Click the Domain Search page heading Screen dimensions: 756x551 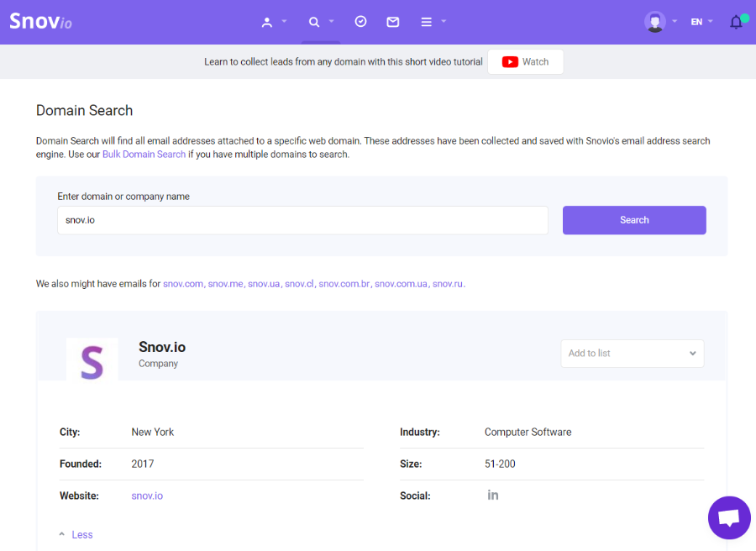click(84, 110)
